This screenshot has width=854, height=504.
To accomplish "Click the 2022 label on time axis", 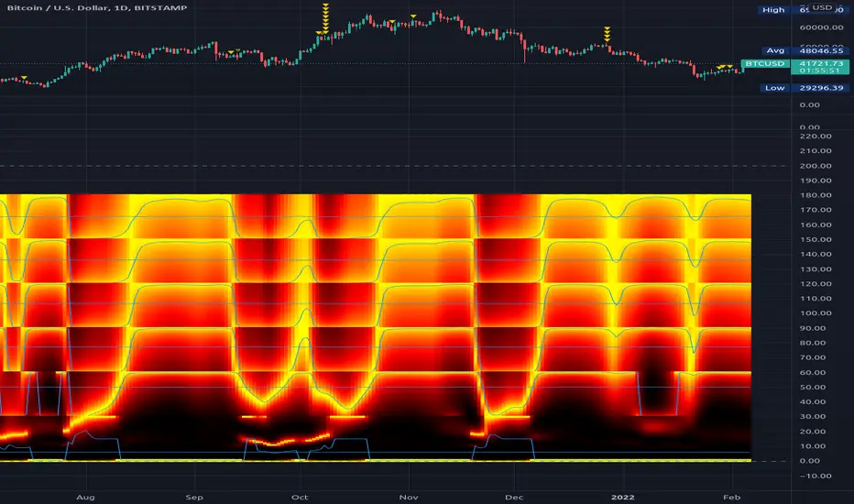I will tap(622, 497).
